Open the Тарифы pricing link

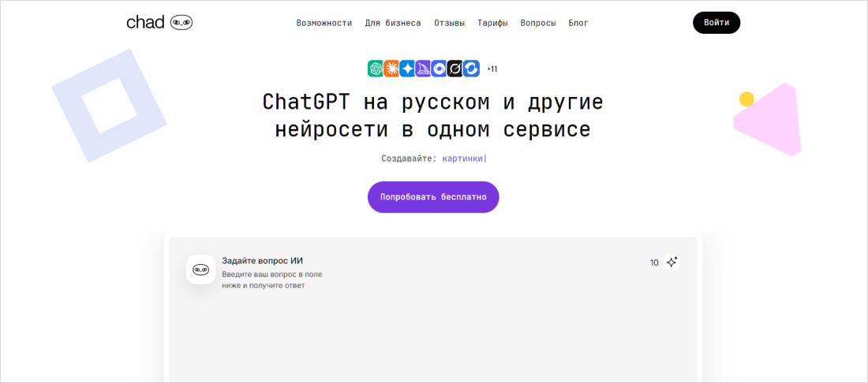[x=492, y=23]
